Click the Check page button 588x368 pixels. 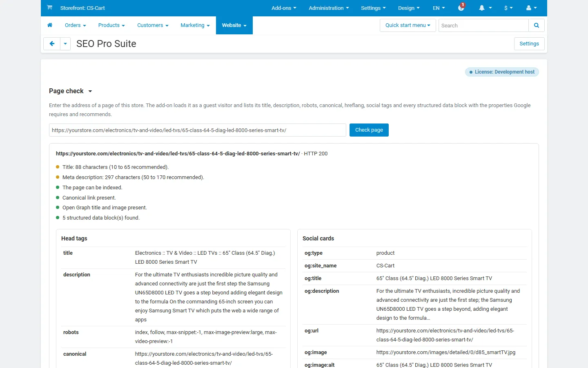[x=369, y=130]
